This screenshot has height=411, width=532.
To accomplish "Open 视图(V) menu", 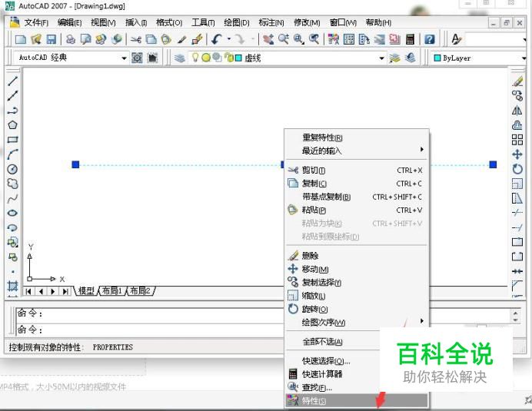I will tap(103, 23).
